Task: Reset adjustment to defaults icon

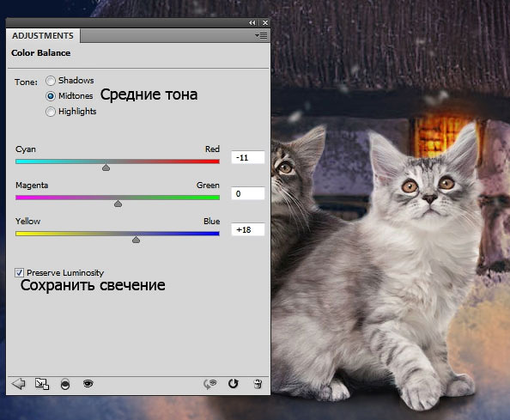Action: [234, 384]
